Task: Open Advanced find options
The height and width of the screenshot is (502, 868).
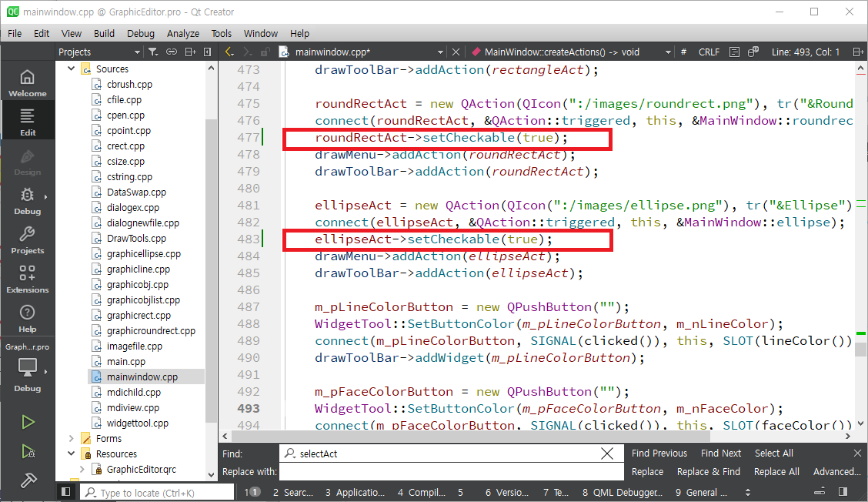Action: tap(836, 471)
